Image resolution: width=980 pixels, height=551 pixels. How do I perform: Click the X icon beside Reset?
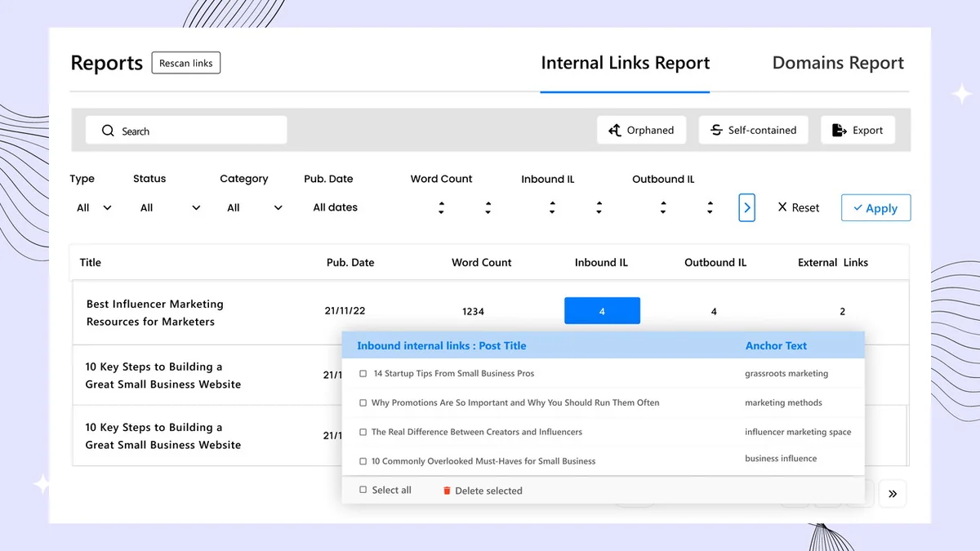pos(782,208)
